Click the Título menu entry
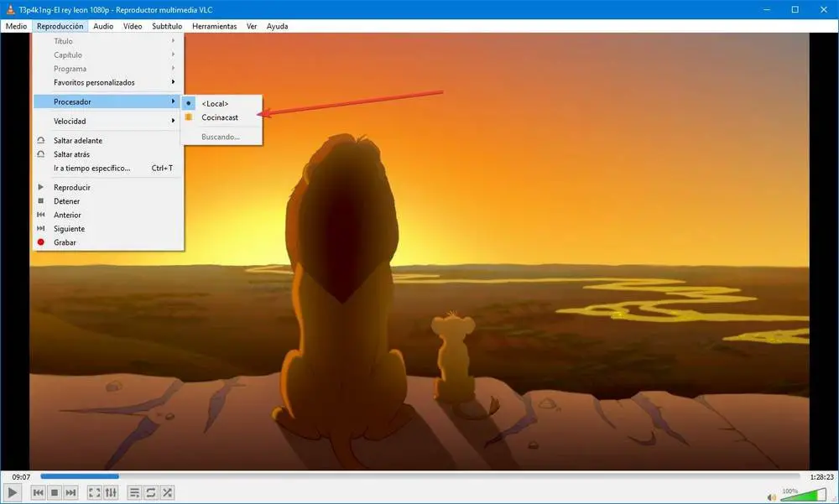 pos(108,41)
